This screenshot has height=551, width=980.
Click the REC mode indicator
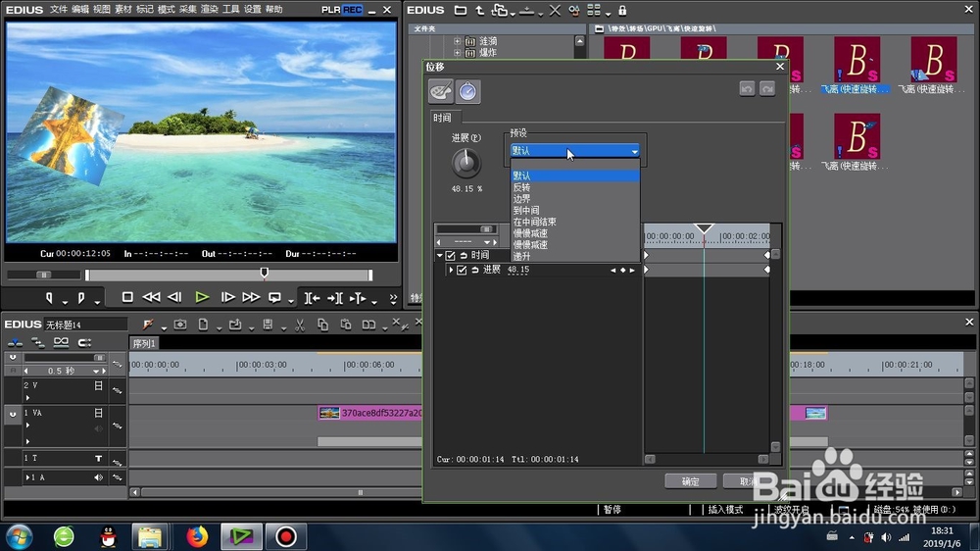coord(352,10)
